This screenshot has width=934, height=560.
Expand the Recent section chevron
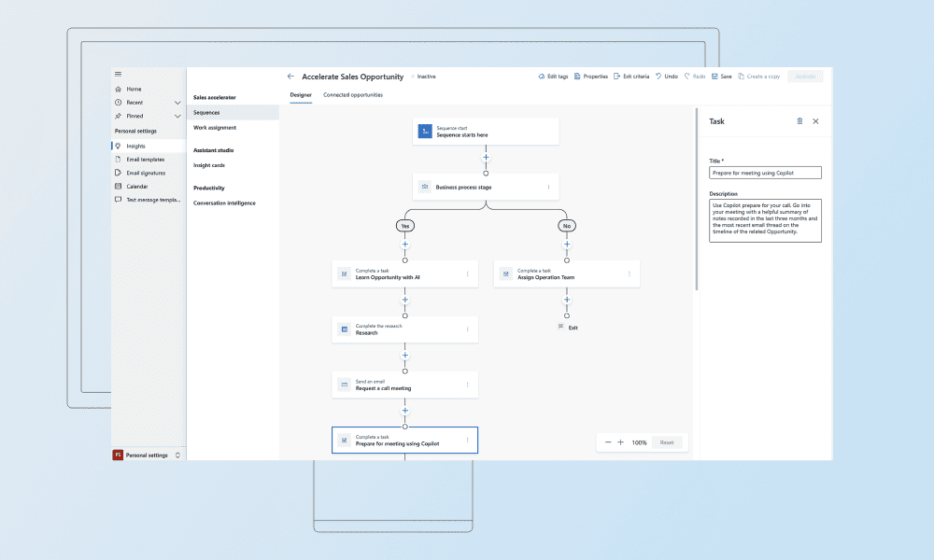pyautogui.click(x=177, y=103)
